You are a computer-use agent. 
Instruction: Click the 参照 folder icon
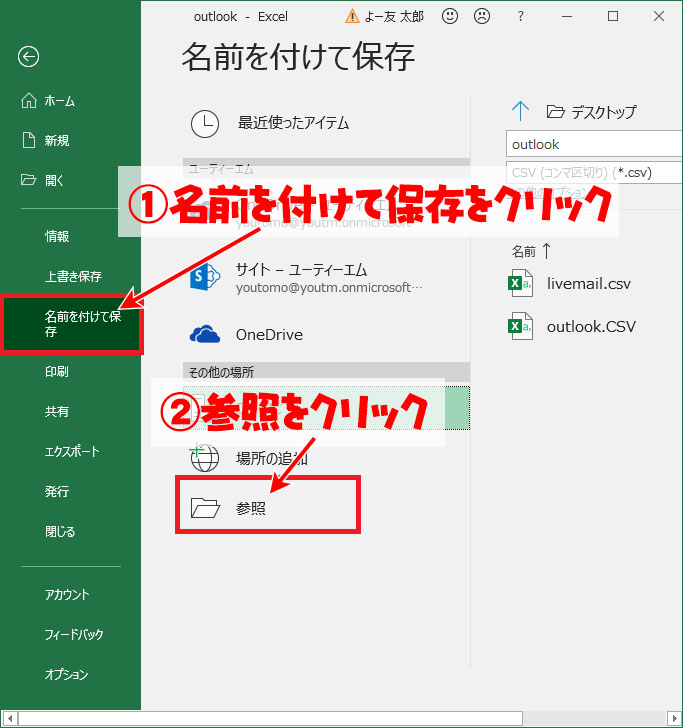tap(205, 507)
